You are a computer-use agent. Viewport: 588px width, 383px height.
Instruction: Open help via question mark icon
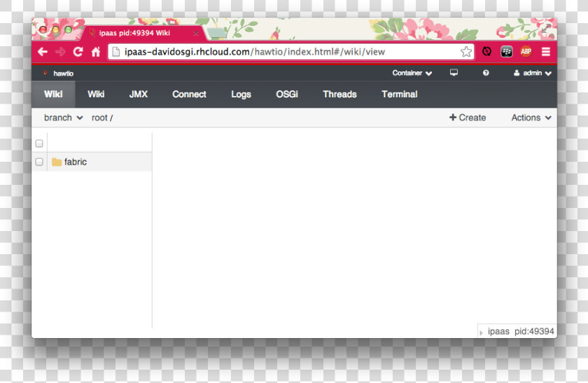[486, 73]
